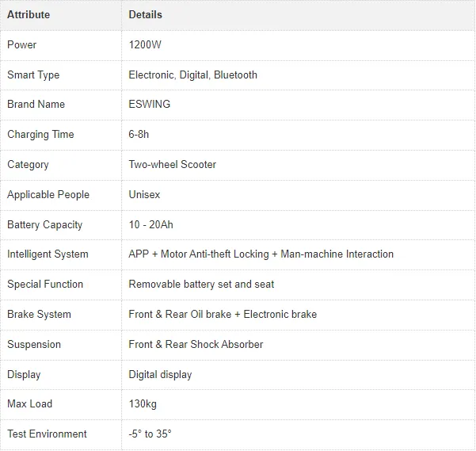
Task: Click the 10 - 20Ah battery capacity value
Action: (150, 225)
